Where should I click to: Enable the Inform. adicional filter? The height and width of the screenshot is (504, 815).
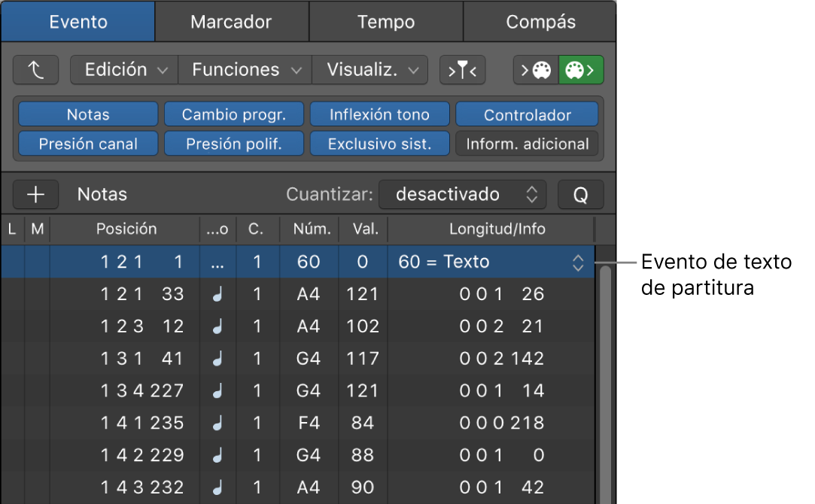(x=527, y=144)
